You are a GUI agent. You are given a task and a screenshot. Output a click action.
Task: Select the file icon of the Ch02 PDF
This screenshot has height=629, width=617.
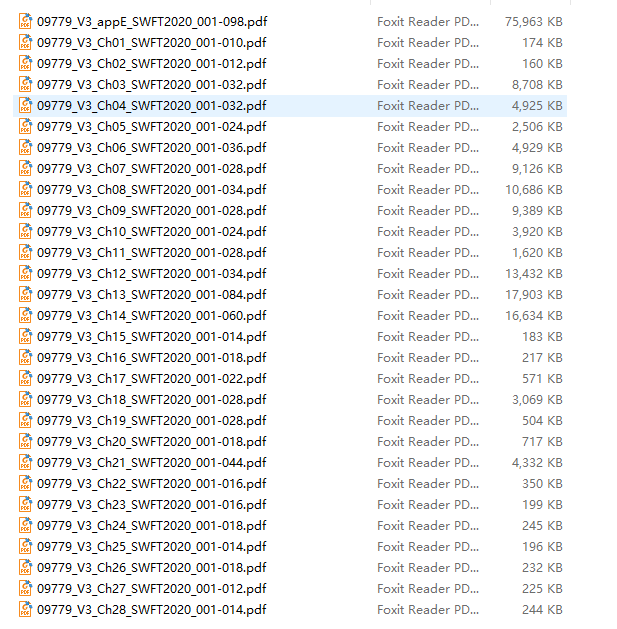pos(26,64)
